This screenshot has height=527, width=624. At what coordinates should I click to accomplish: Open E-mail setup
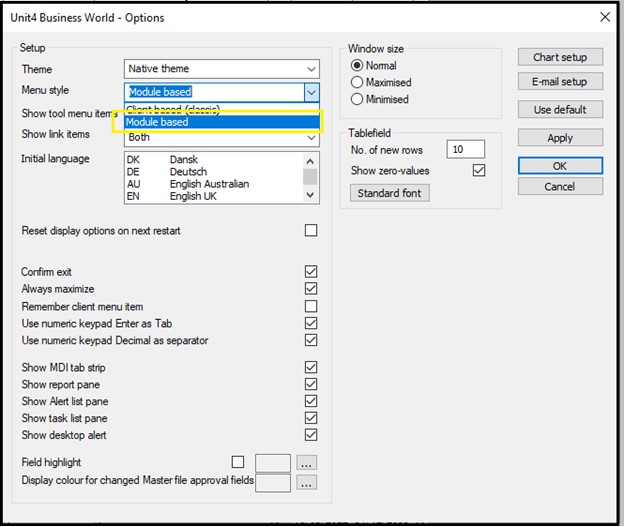click(x=560, y=82)
